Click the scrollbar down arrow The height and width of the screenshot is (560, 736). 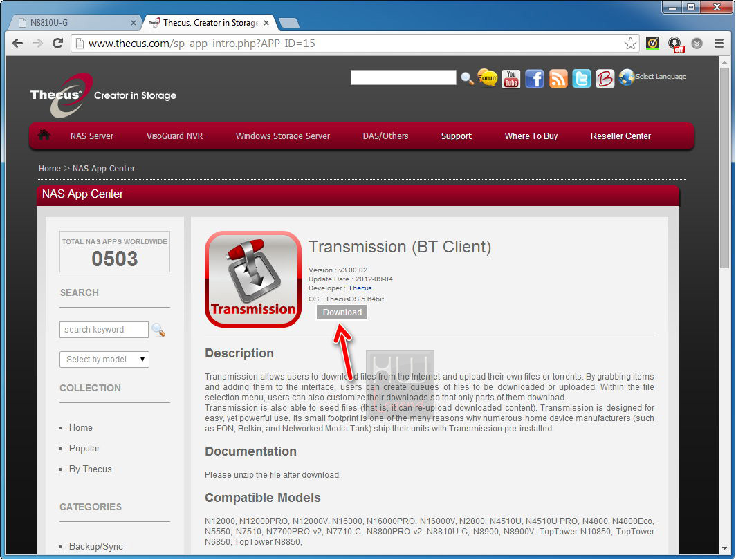[725, 548]
